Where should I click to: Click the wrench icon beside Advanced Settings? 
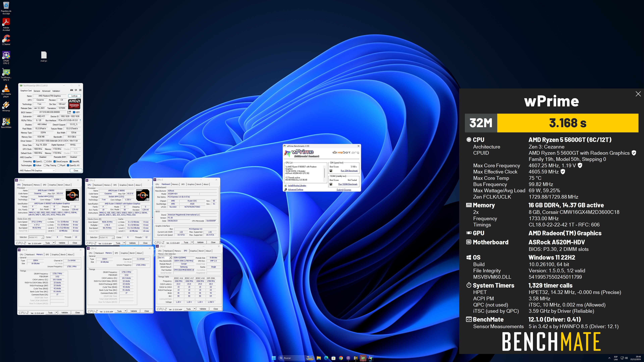pos(285,190)
